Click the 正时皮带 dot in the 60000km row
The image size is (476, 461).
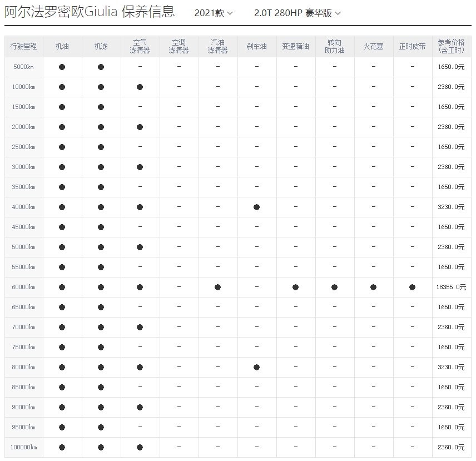(x=412, y=287)
